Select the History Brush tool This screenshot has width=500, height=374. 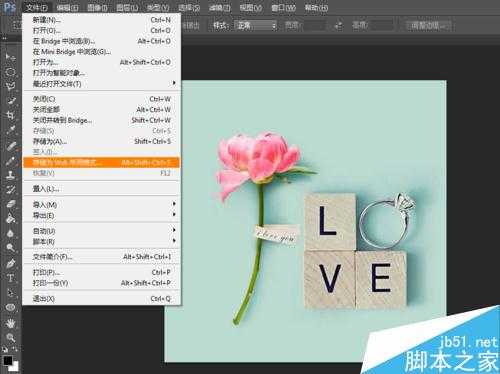[10, 190]
